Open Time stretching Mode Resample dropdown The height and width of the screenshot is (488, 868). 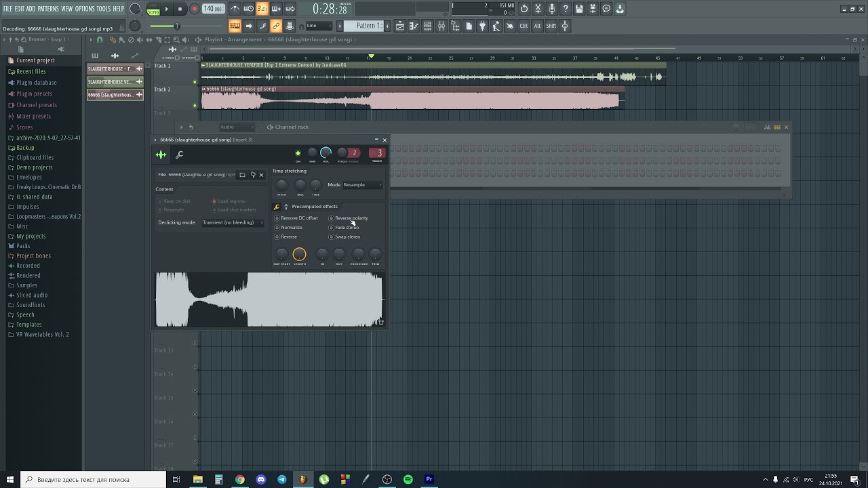click(x=362, y=184)
